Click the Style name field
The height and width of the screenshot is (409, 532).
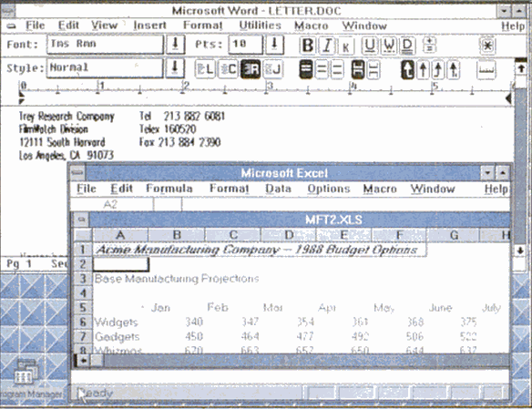tap(105, 67)
